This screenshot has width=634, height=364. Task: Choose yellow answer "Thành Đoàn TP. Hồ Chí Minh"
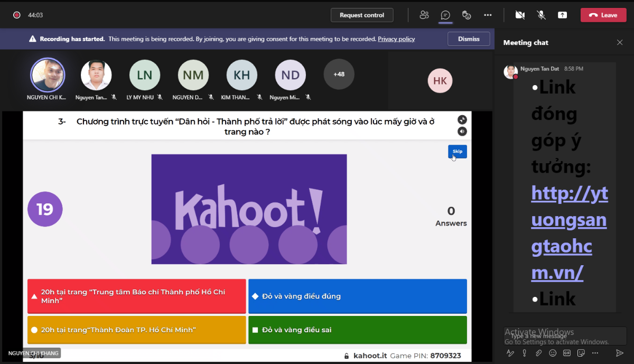[137, 330]
